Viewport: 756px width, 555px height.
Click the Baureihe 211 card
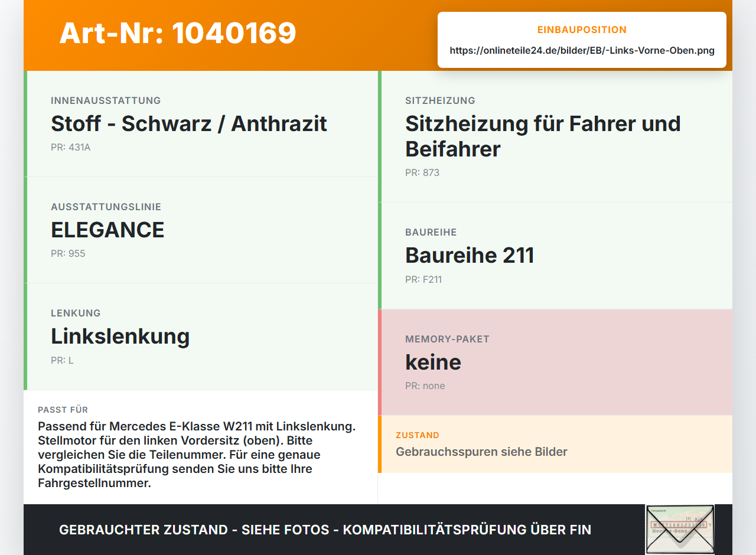(x=555, y=256)
